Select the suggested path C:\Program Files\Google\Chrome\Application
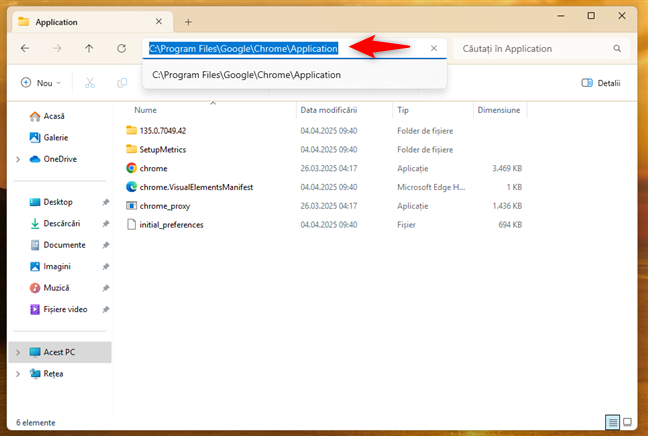This screenshot has height=436, width=648. (x=247, y=75)
